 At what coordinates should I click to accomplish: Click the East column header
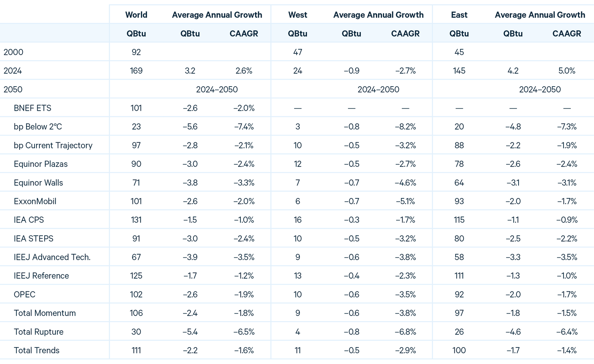[459, 15]
